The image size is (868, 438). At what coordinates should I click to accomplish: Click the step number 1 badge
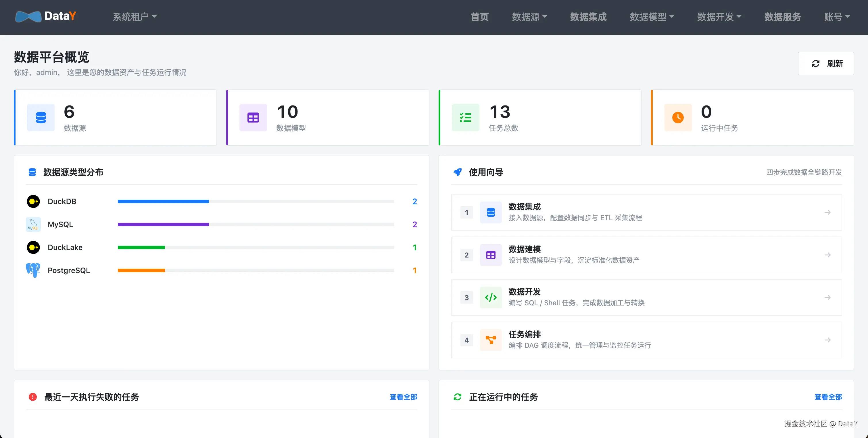(466, 212)
